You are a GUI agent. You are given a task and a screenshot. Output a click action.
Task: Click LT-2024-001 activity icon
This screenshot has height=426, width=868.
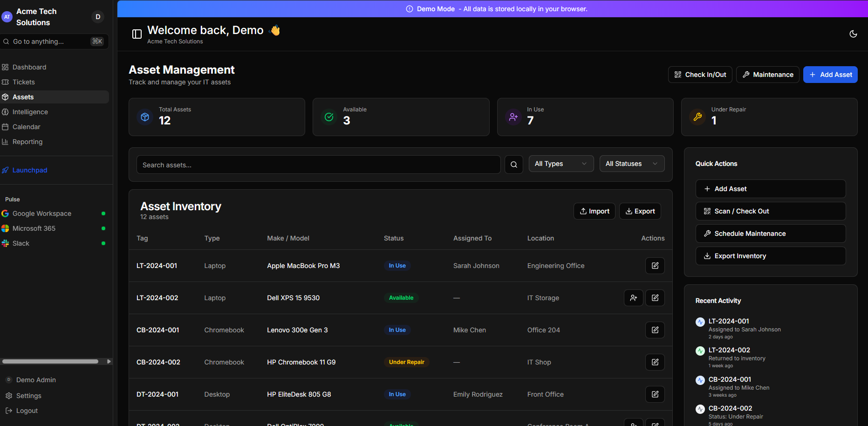coord(700,322)
